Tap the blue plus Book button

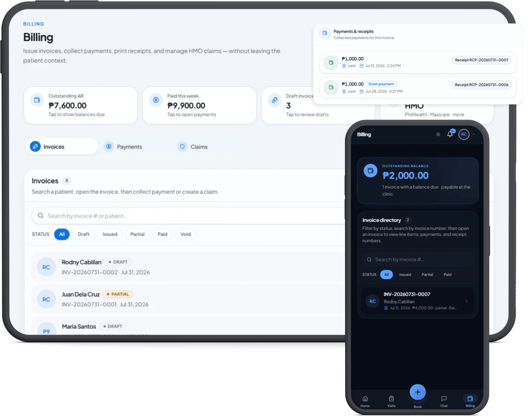[417, 392]
